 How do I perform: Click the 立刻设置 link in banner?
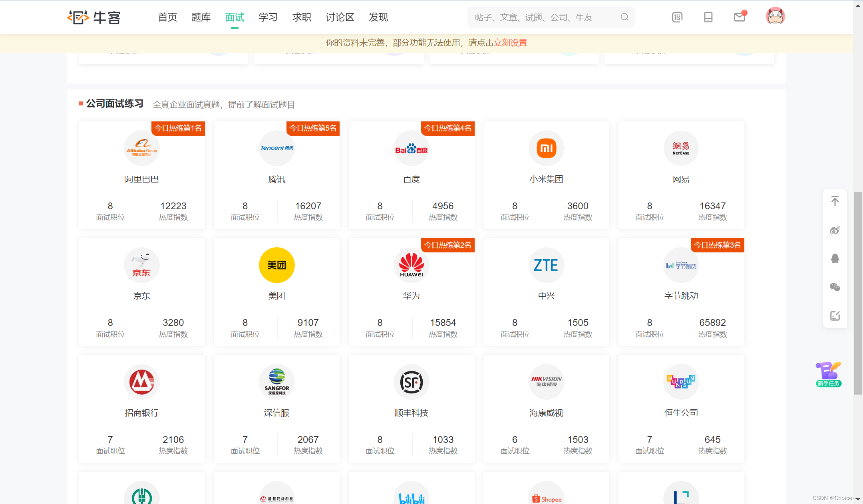(511, 43)
